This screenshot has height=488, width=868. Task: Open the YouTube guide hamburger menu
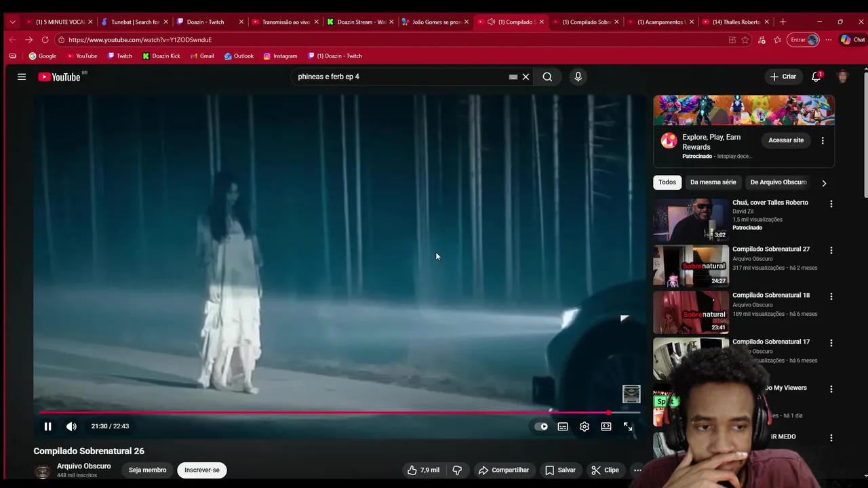click(22, 77)
